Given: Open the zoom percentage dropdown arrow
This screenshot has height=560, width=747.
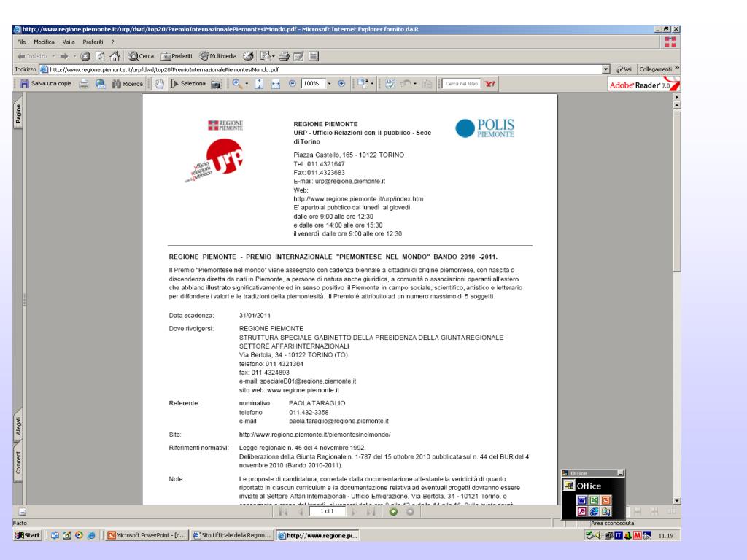Looking at the screenshot, I should (x=329, y=84).
